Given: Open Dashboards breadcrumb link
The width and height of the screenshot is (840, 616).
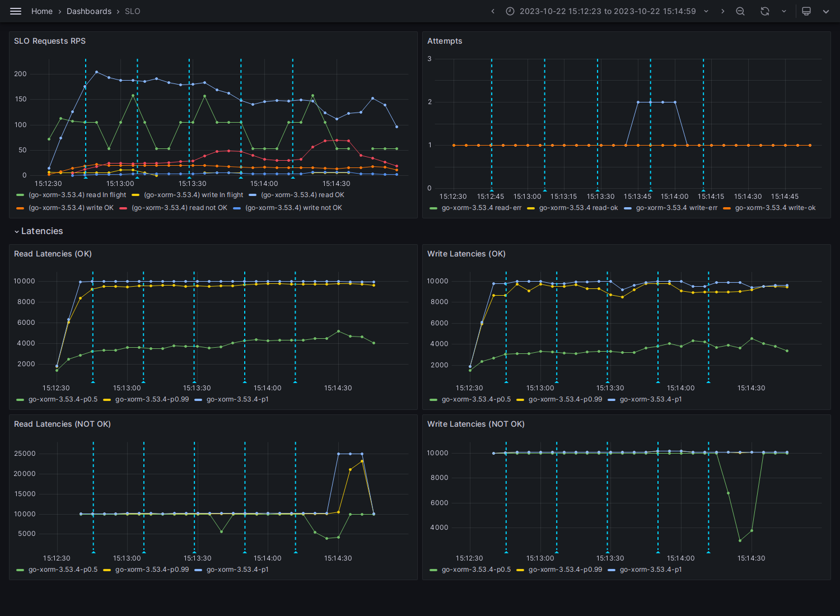Looking at the screenshot, I should click(89, 11).
